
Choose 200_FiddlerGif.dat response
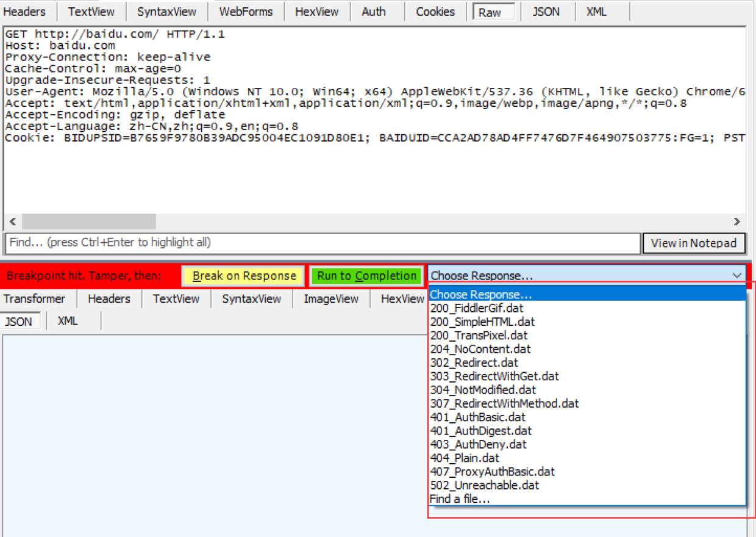click(x=476, y=308)
